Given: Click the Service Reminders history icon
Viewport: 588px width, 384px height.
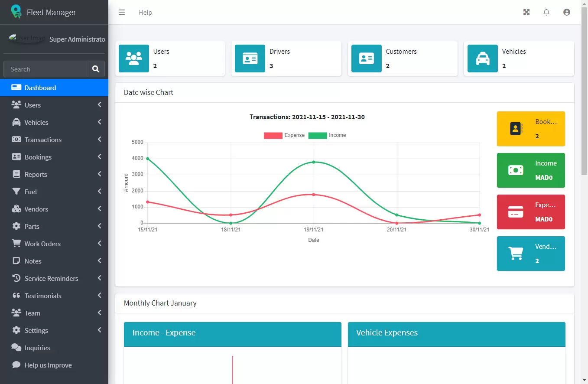Looking at the screenshot, I should click(16, 278).
